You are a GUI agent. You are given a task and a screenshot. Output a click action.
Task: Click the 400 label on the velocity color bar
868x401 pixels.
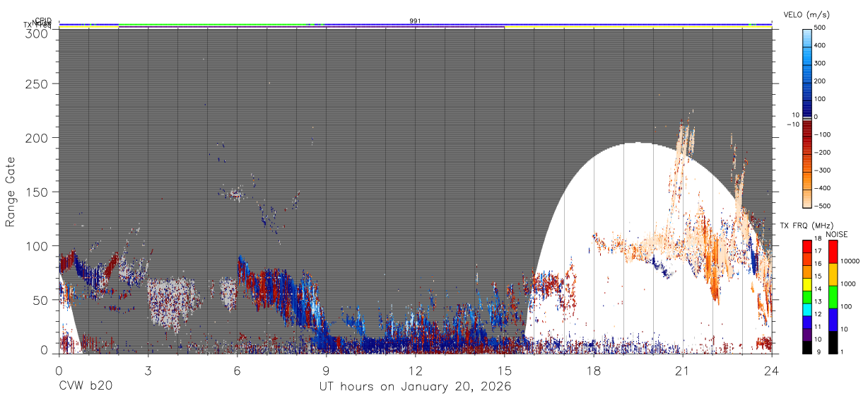click(x=821, y=46)
